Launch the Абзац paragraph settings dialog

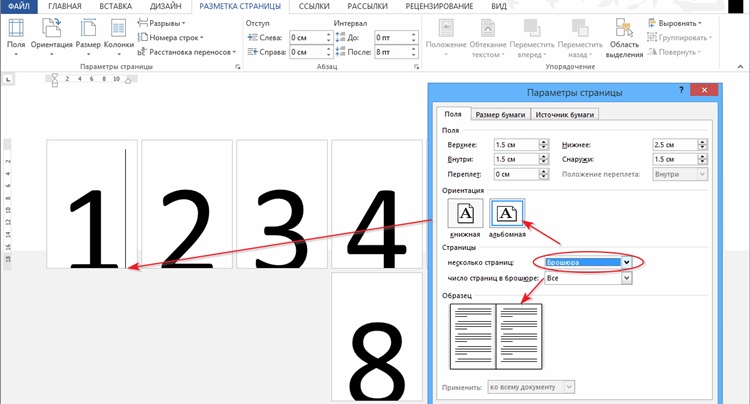click(416, 67)
